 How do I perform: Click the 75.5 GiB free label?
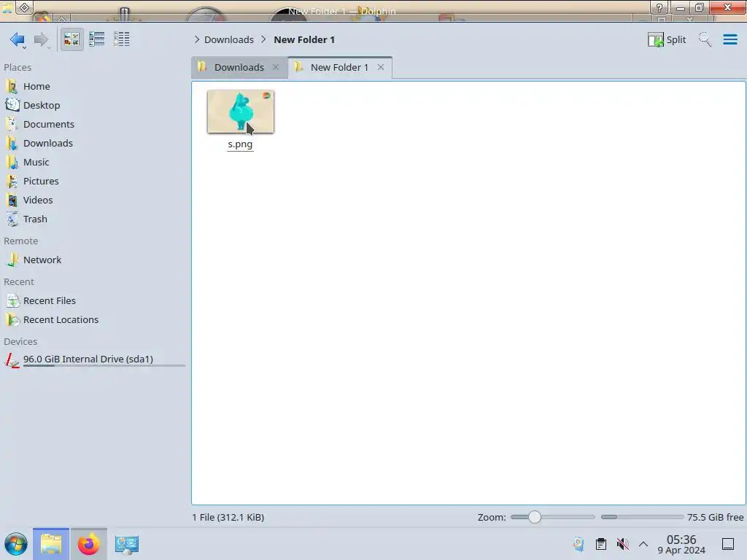tap(715, 517)
